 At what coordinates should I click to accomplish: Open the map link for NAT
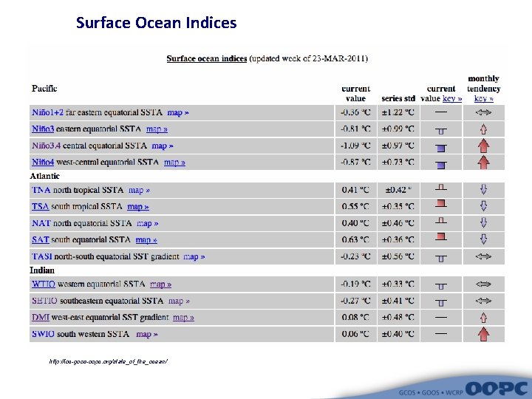[147, 223]
